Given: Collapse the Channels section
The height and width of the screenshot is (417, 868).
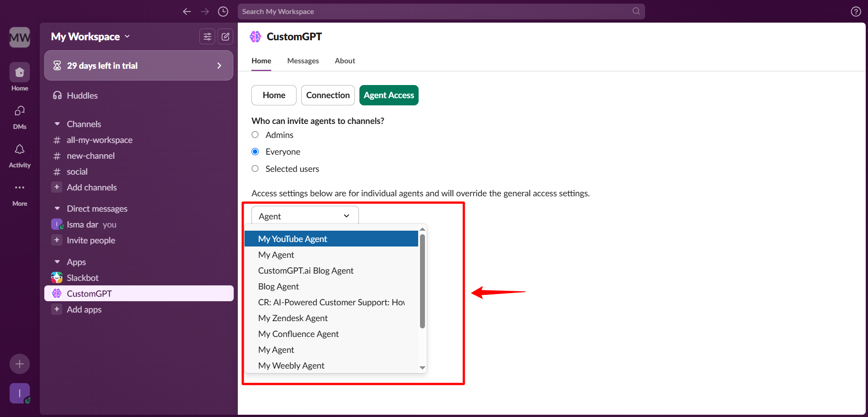Looking at the screenshot, I should 57,124.
